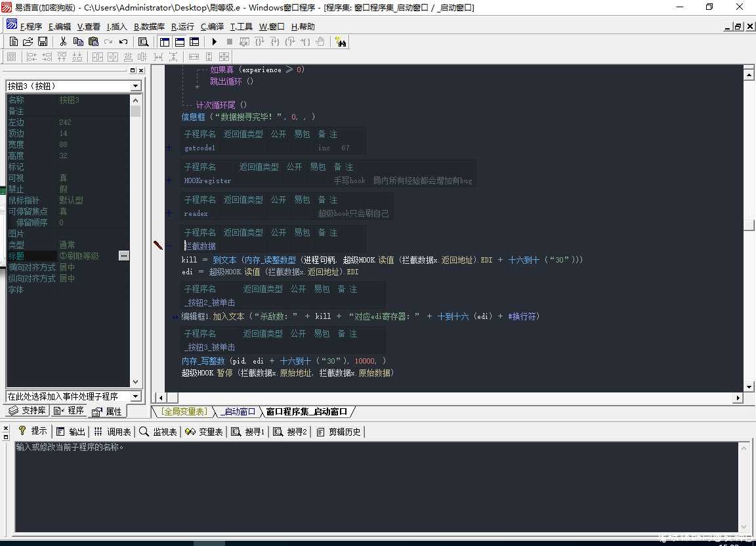Open the 变量表 tab
756x546 pixels.
click(x=204, y=431)
